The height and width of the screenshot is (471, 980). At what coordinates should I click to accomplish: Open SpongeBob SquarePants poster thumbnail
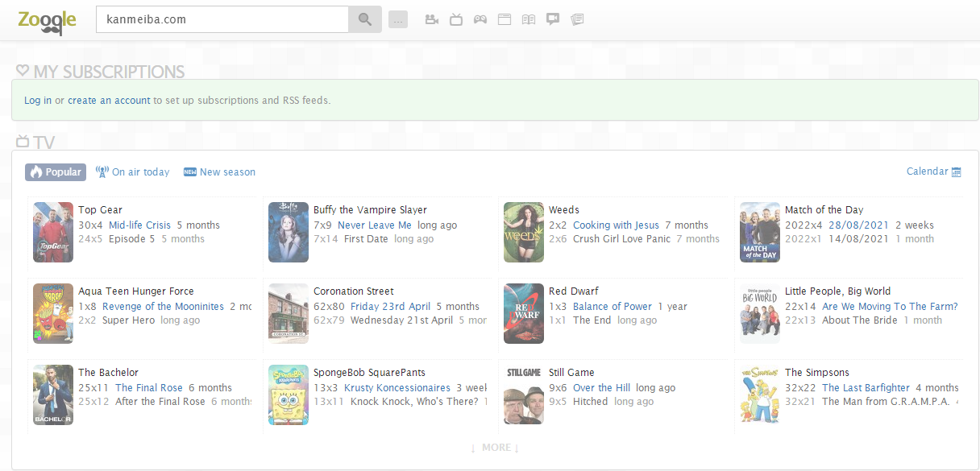click(x=289, y=395)
